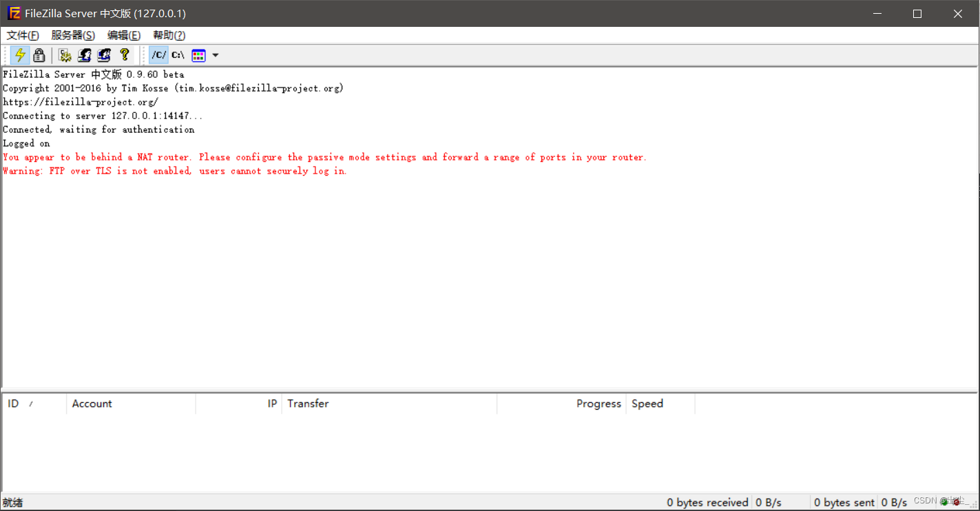Toggle the C:\ real path display

pyautogui.click(x=178, y=55)
